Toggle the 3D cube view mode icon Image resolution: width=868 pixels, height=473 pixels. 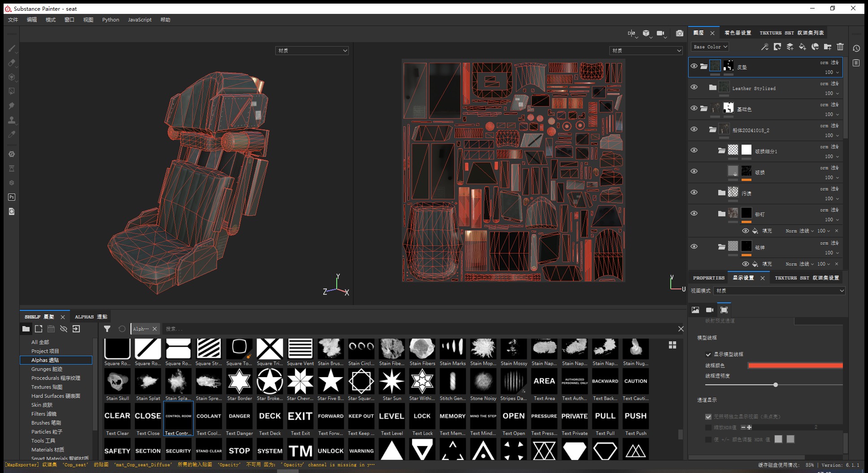click(646, 33)
